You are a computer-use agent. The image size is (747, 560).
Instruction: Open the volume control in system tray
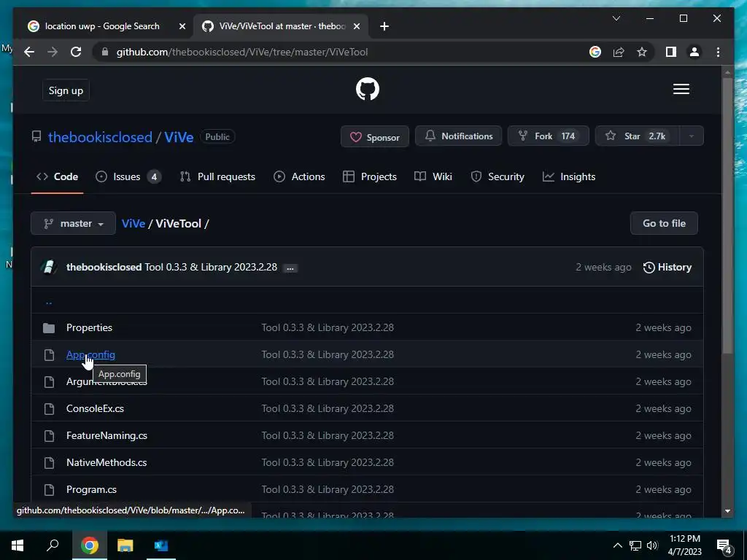tap(652, 545)
